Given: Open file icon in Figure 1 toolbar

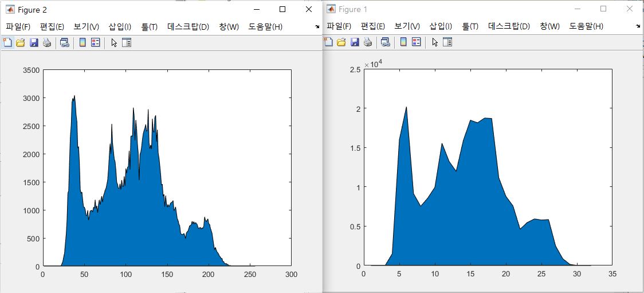Looking at the screenshot, I should [x=341, y=42].
